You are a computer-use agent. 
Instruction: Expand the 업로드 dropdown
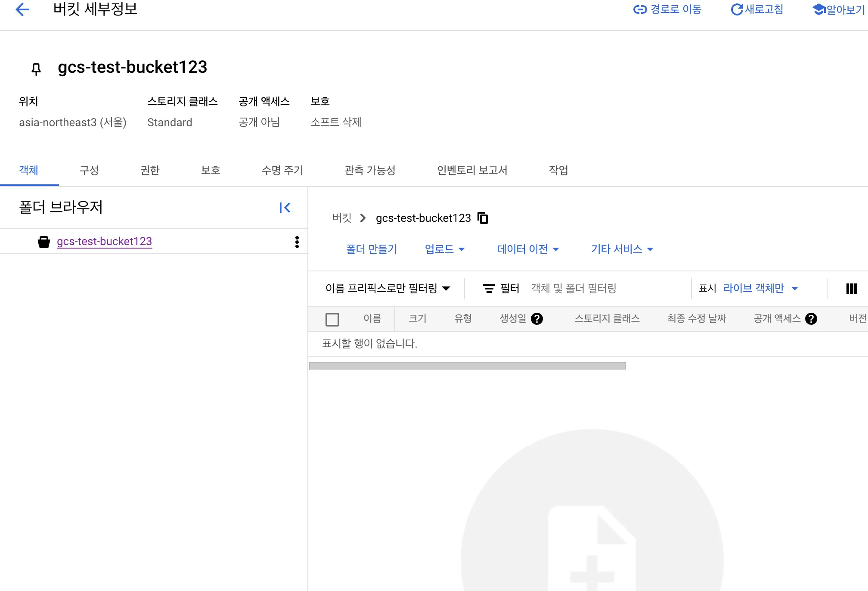[445, 249]
